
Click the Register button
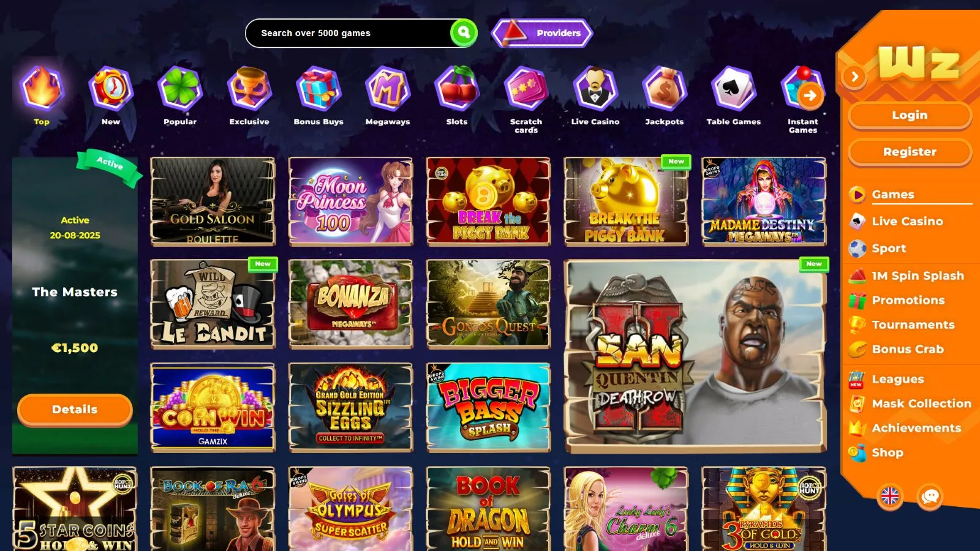(x=910, y=152)
